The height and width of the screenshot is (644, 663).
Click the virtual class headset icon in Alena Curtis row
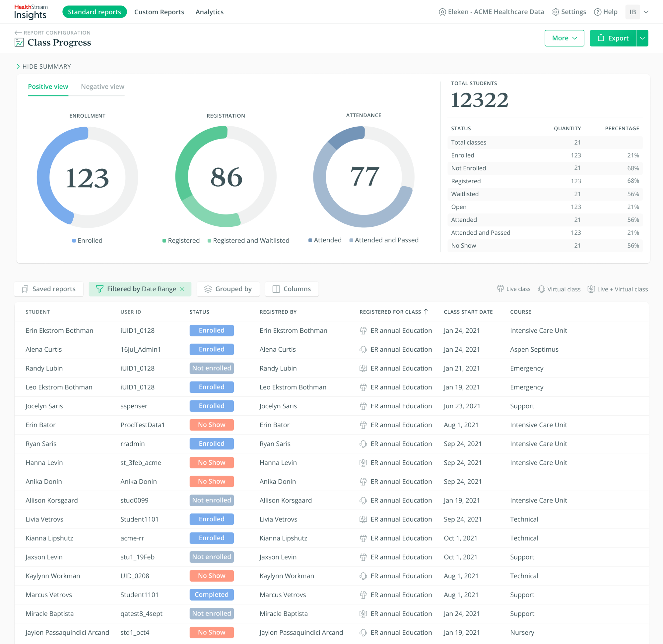363,349
